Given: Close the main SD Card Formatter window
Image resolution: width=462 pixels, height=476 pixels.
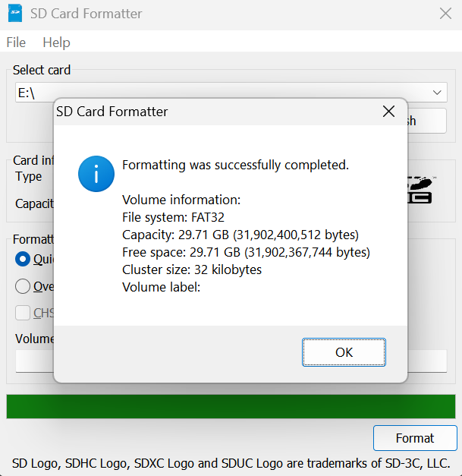Looking at the screenshot, I should (445, 14).
